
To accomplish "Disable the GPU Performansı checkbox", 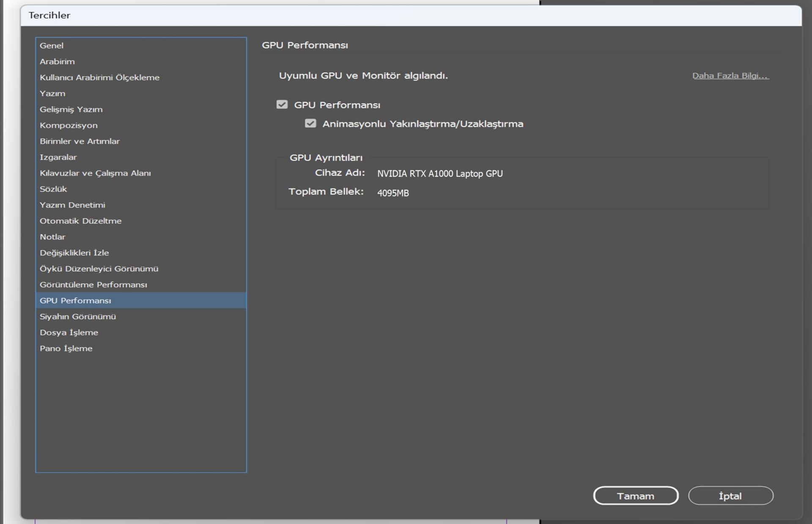I will (x=282, y=104).
